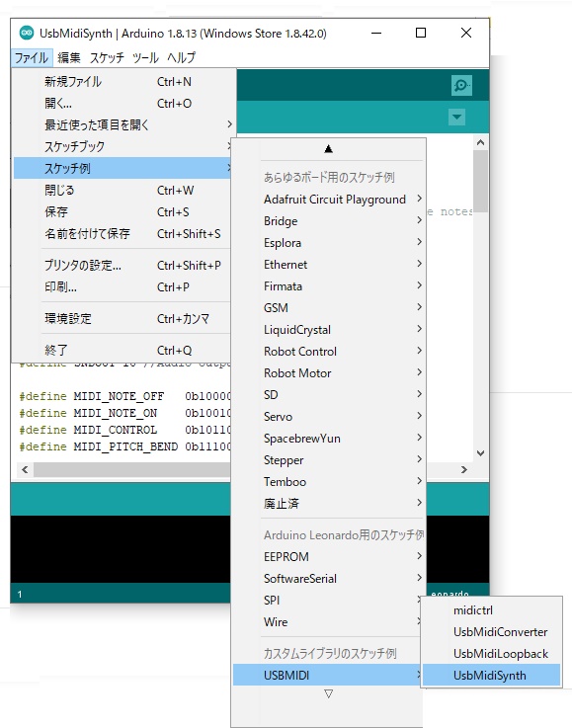Expand the Bridge examples
Screen dimensions: 572x728
[329, 221]
